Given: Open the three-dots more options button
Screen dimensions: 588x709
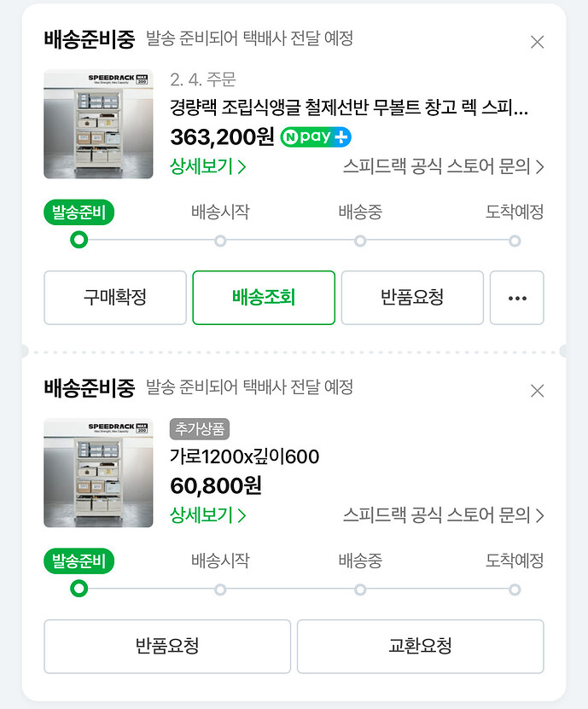Looking at the screenshot, I should point(516,298).
